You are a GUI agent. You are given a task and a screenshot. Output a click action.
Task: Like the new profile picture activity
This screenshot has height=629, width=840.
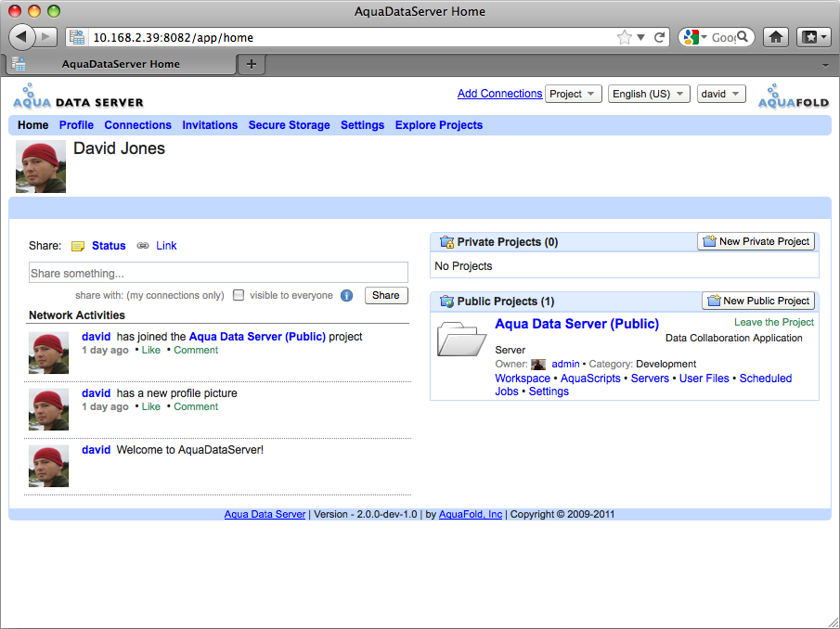pyautogui.click(x=151, y=407)
